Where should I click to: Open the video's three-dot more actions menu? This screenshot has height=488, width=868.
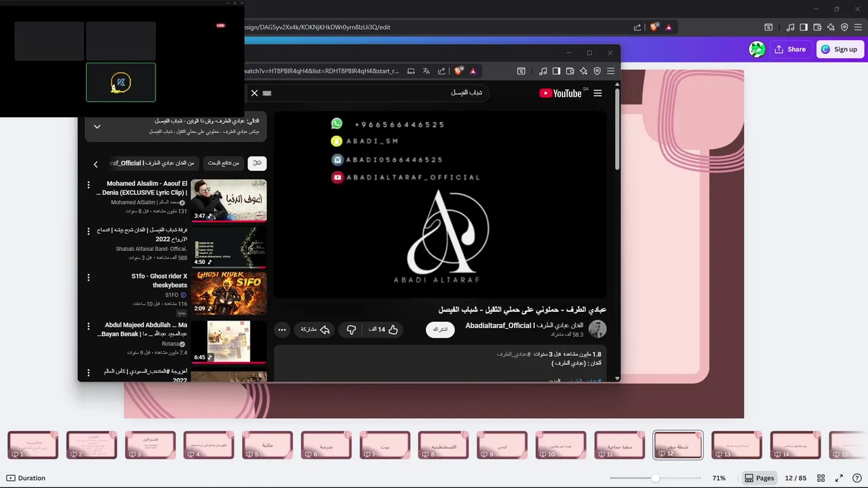click(x=282, y=329)
